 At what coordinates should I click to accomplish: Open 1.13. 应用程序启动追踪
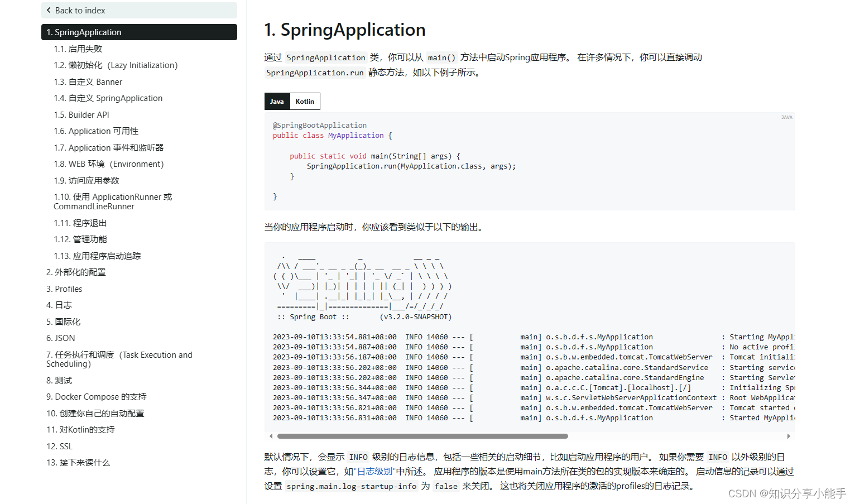click(x=97, y=256)
